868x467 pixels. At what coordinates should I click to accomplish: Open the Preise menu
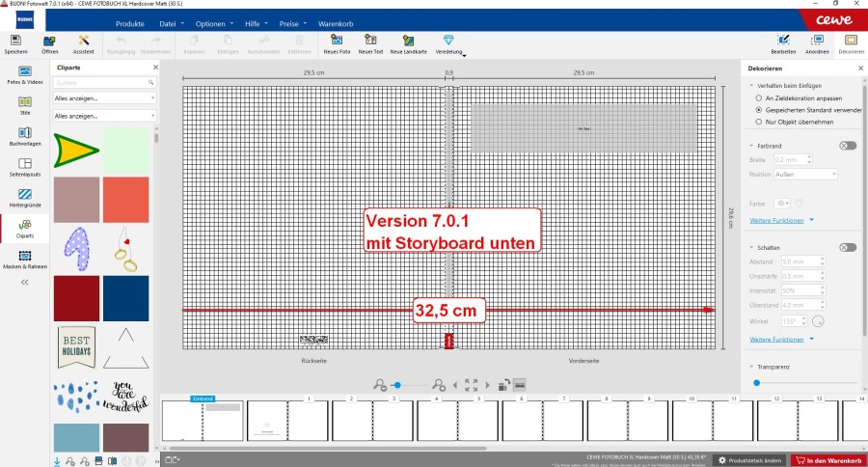pyautogui.click(x=292, y=24)
